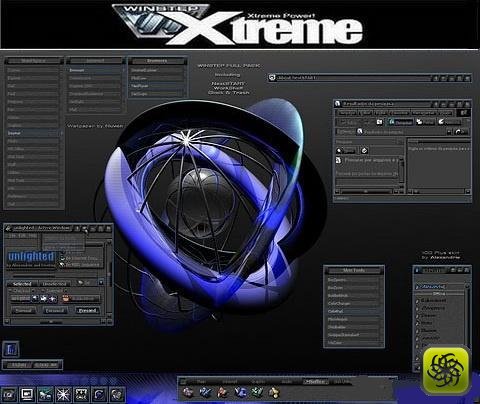Click the Go arrow button beside the address bar
Image resolution: width=480 pixels, height=404 pixels.
[461, 132]
